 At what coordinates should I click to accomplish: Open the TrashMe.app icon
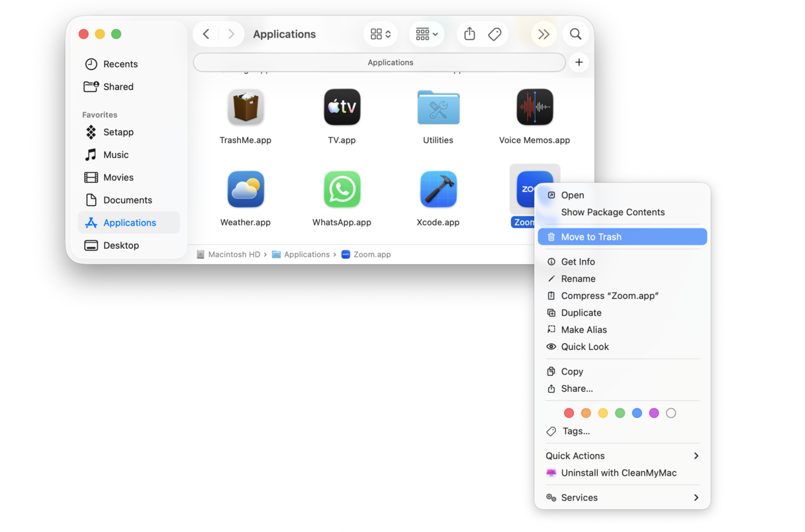click(x=246, y=107)
